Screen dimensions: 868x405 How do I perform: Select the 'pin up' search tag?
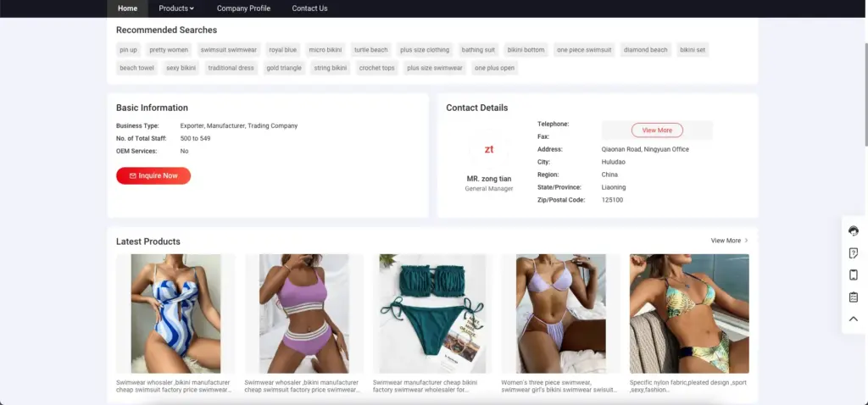click(129, 50)
